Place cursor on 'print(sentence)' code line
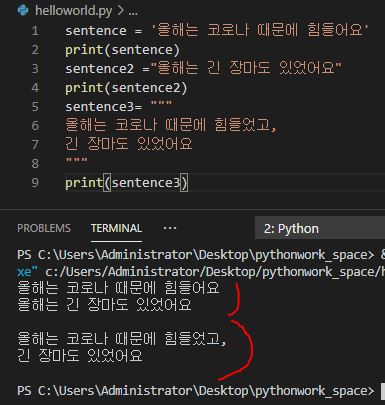The height and width of the screenshot is (405, 385). 122,50
